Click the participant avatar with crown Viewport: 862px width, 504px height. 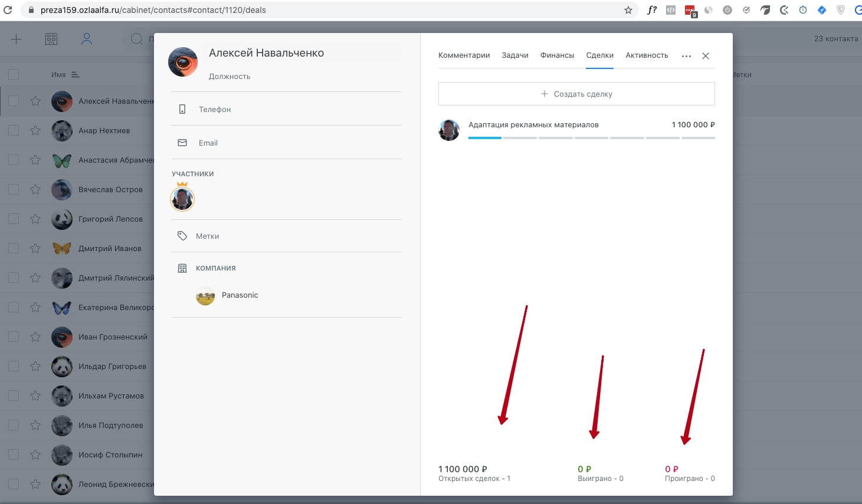(182, 199)
